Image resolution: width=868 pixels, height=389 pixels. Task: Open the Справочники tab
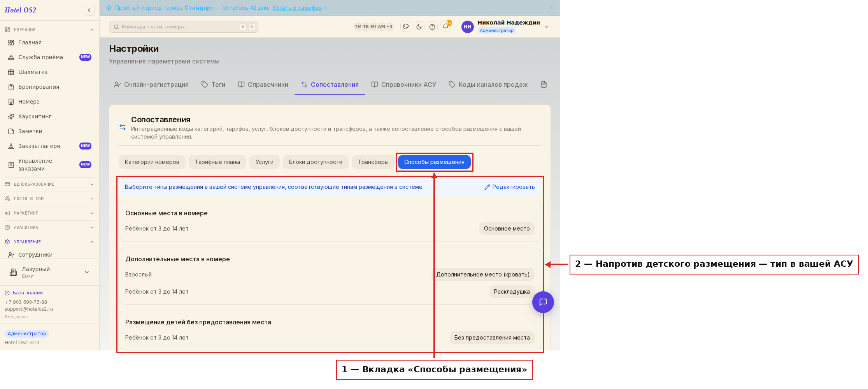[x=263, y=84]
